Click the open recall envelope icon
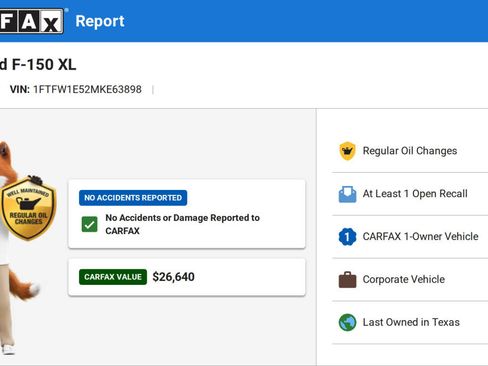 (x=347, y=194)
